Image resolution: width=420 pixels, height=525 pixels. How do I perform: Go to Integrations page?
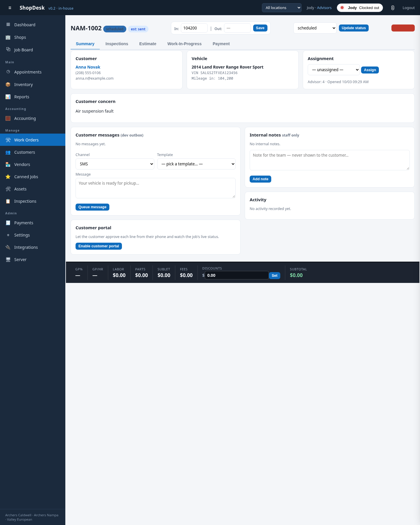coord(33,247)
